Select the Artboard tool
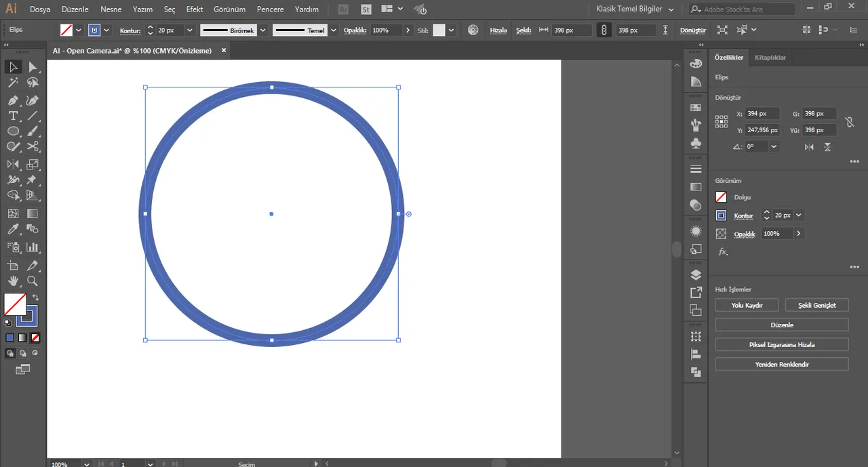The height and width of the screenshot is (467, 868). click(13, 265)
